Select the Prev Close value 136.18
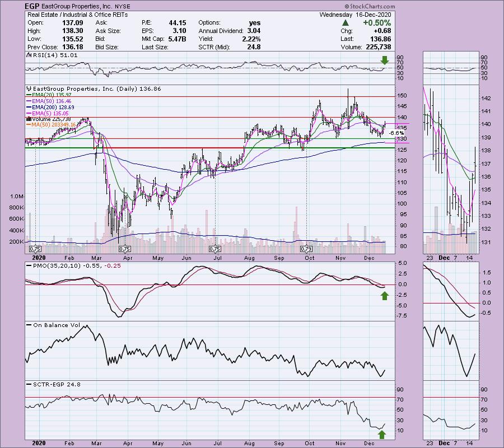The image size is (504, 448). tap(73, 47)
